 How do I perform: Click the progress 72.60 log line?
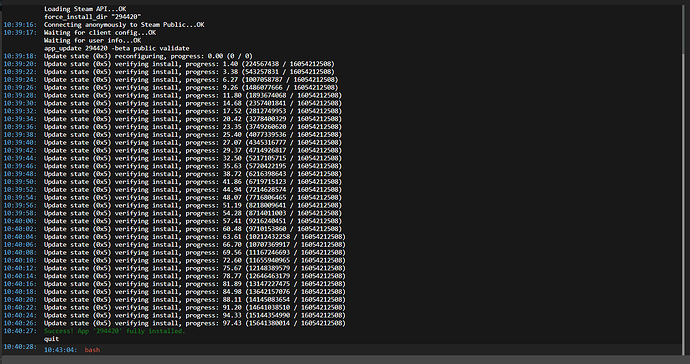tap(195, 261)
